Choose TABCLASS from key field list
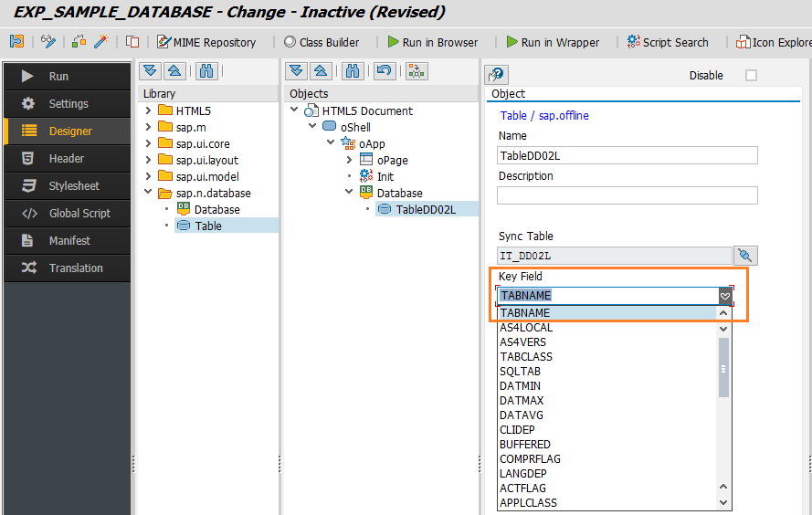The image size is (812, 515). point(525,357)
